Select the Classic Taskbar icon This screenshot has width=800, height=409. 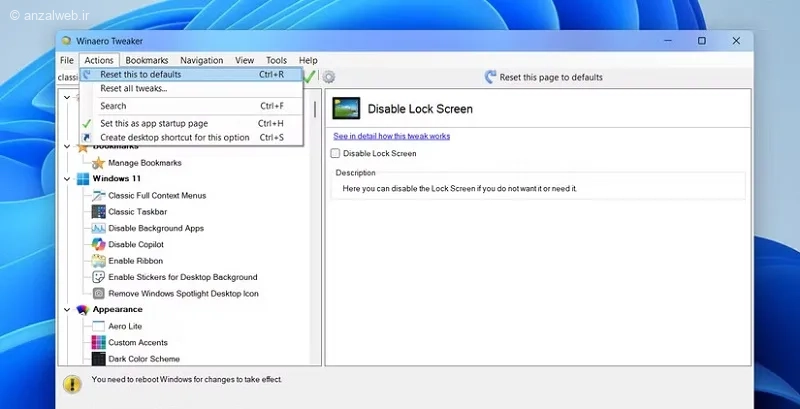[98, 212]
